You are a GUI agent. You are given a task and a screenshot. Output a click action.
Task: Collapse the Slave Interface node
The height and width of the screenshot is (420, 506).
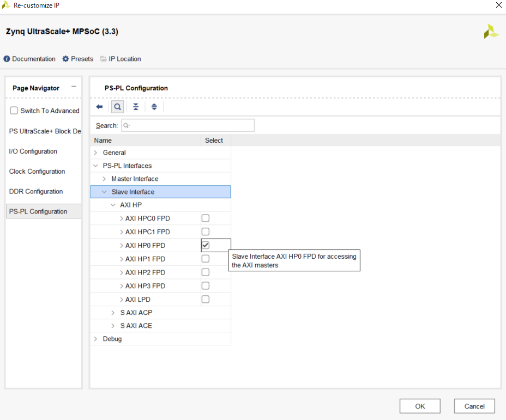click(104, 192)
